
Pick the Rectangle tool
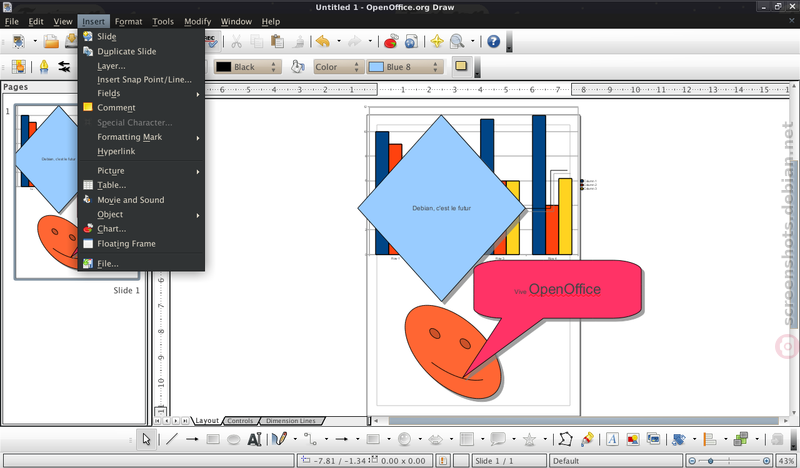coord(213,439)
